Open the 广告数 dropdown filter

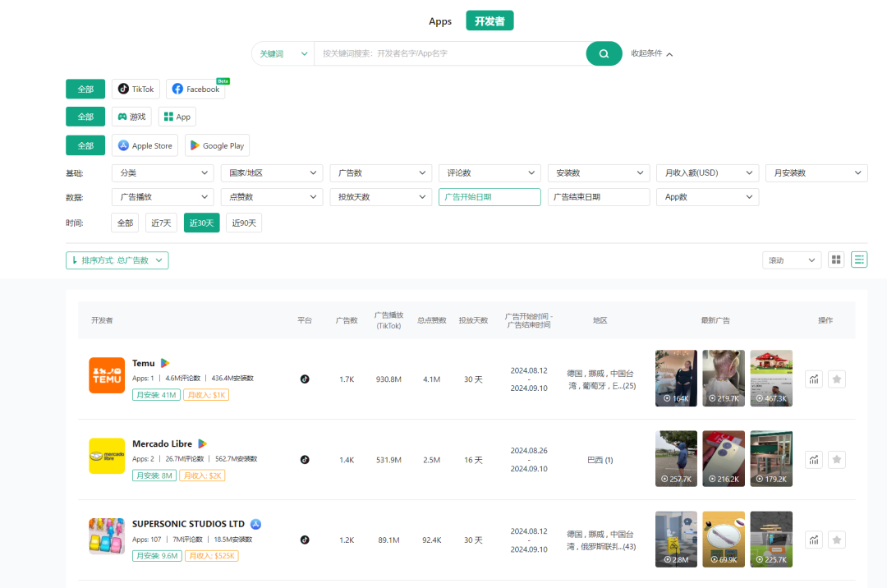(381, 173)
